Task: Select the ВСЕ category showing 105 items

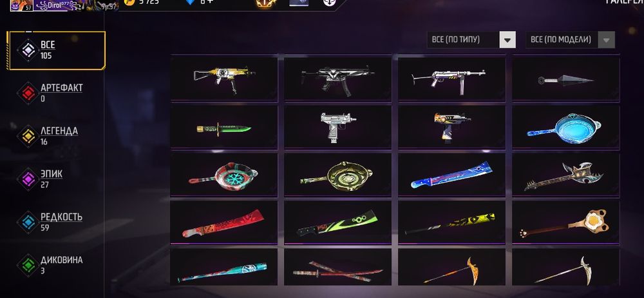Action: 56,50
